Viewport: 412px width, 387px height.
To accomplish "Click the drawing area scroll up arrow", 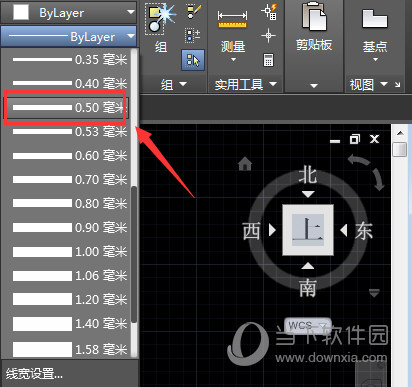I will click(x=400, y=133).
